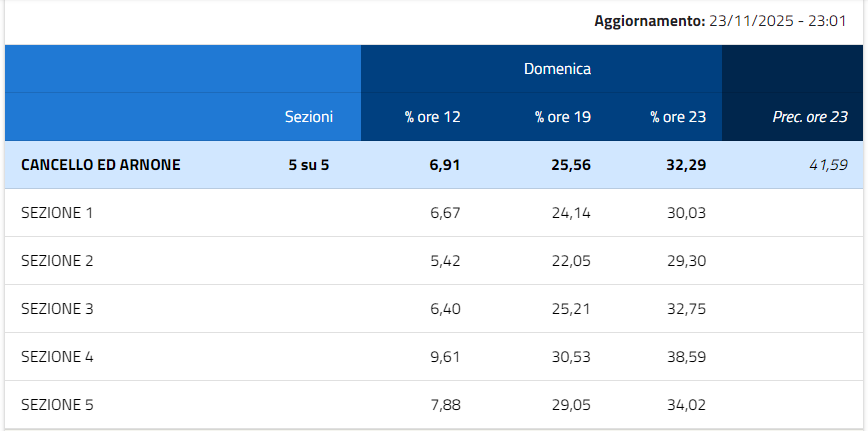Click the Sezioni column header

tap(308, 117)
